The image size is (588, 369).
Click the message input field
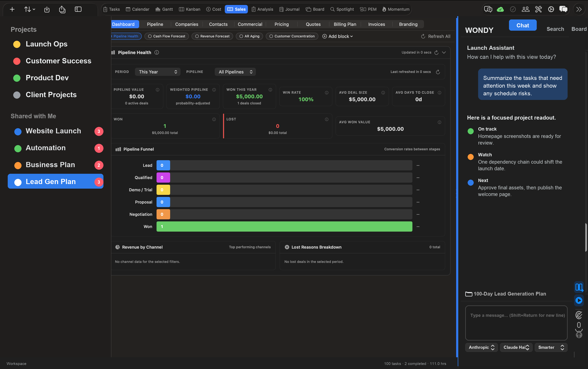(x=516, y=323)
